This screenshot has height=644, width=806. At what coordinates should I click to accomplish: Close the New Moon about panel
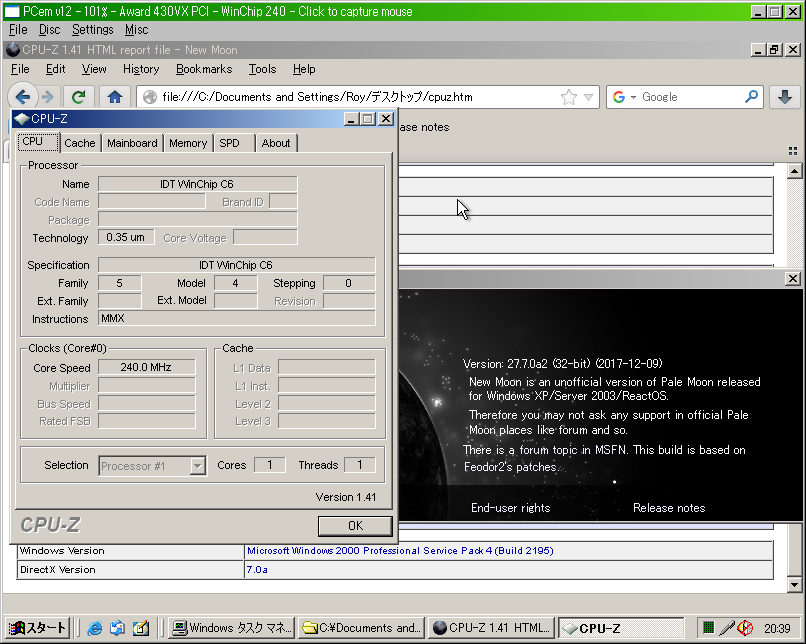793,279
